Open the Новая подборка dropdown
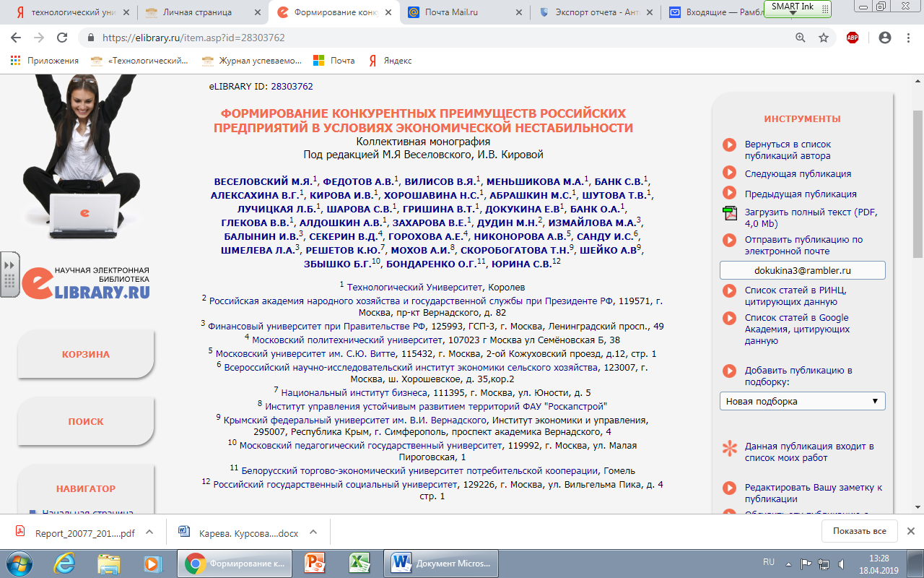The height and width of the screenshot is (578, 924). (x=802, y=401)
